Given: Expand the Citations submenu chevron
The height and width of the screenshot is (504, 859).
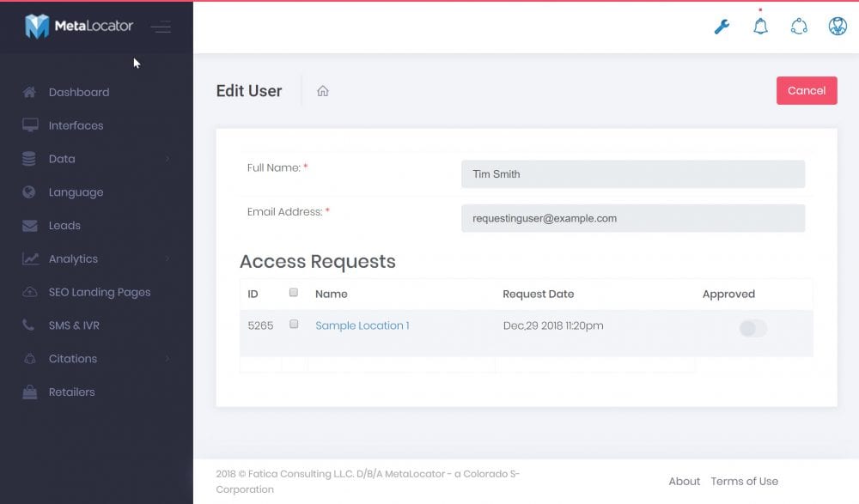Looking at the screenshot, I should click(x=168, y=359).
